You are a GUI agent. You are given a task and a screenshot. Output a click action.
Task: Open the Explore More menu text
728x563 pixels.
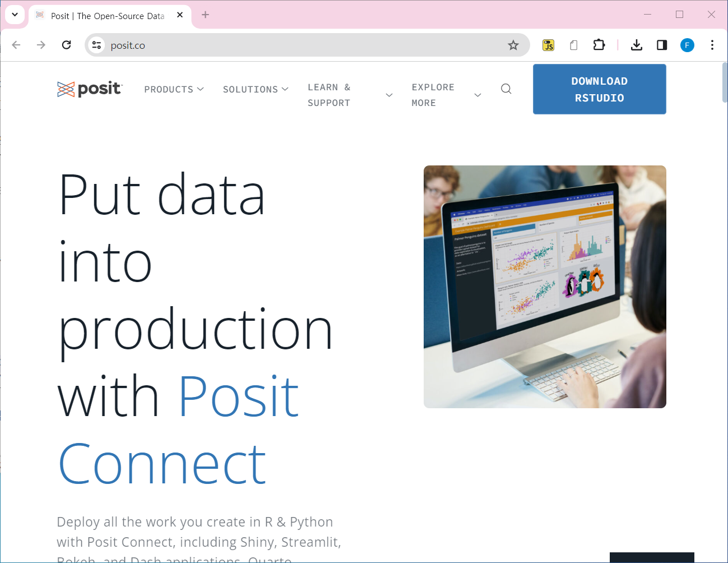(433, 95)
